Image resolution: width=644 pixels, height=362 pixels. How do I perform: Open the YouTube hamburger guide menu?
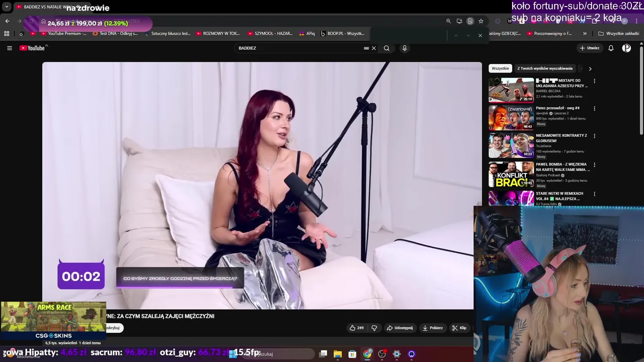(10, 48)
